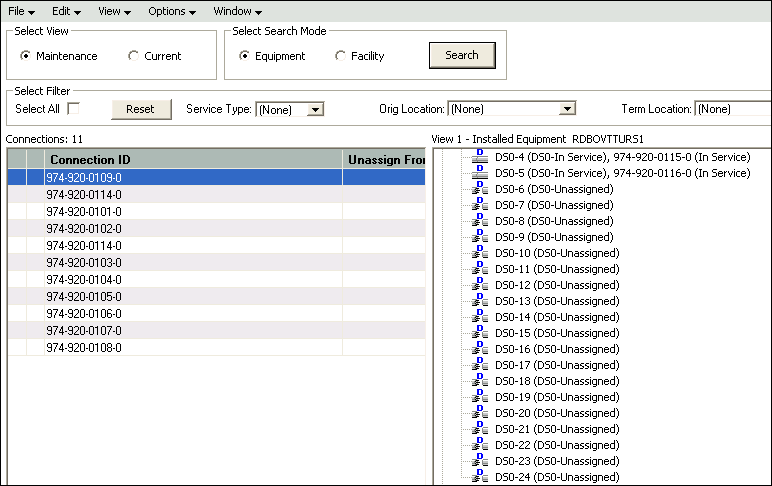Click the DS0-23 unassigned port icon
The height and width of the screenshot is (486, 772).
(x=480, y=461)
